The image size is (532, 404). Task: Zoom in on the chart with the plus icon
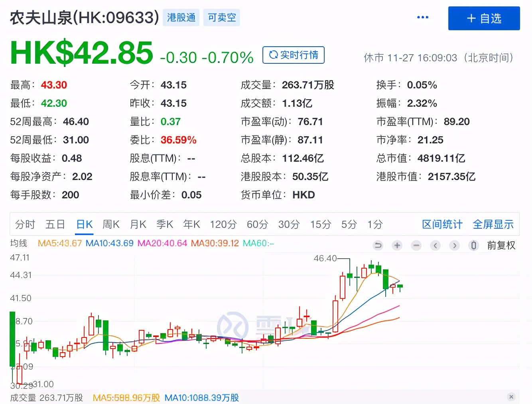point(397,245)
